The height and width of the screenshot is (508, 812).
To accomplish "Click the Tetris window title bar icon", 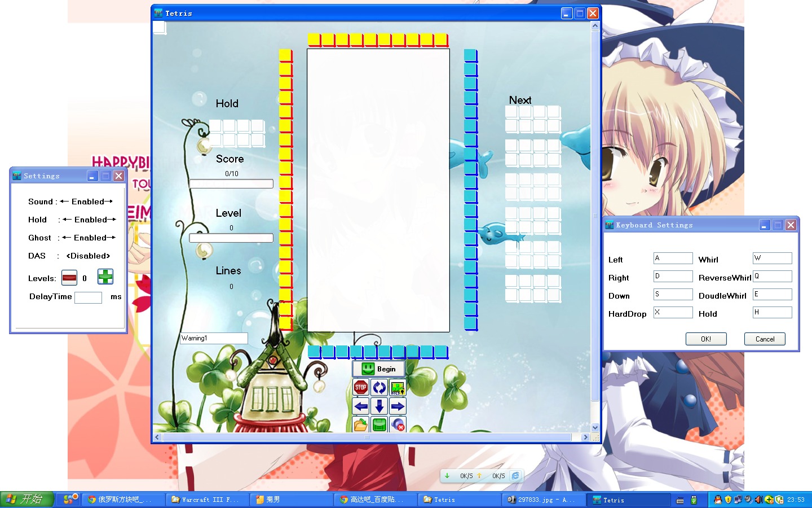I will [x=158, y=13].
